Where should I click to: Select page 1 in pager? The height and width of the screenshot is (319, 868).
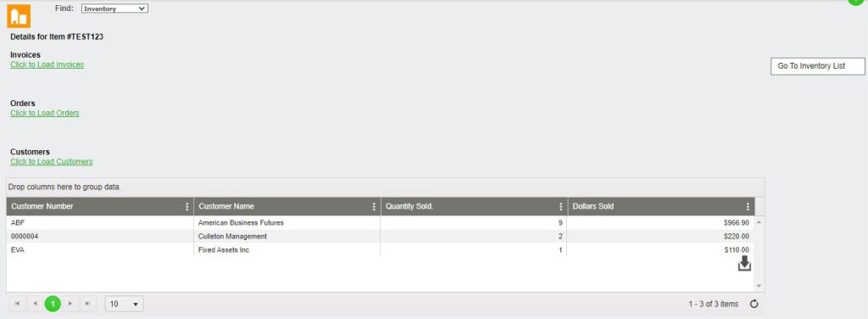[53, 304]
